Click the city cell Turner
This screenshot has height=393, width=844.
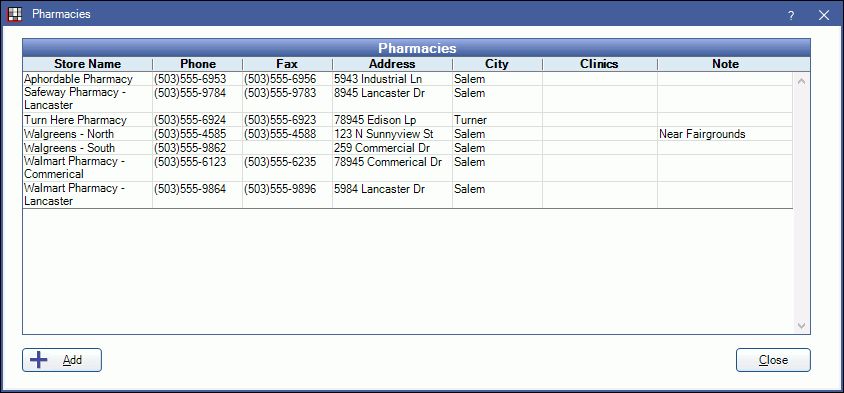coord(470,120)
